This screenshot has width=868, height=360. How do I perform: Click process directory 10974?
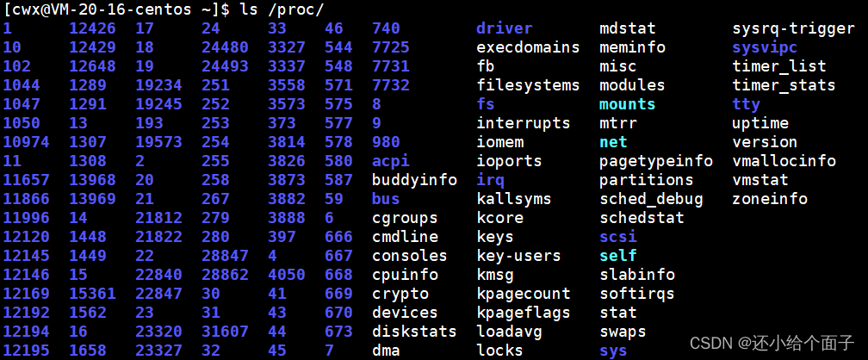[26, 142]
